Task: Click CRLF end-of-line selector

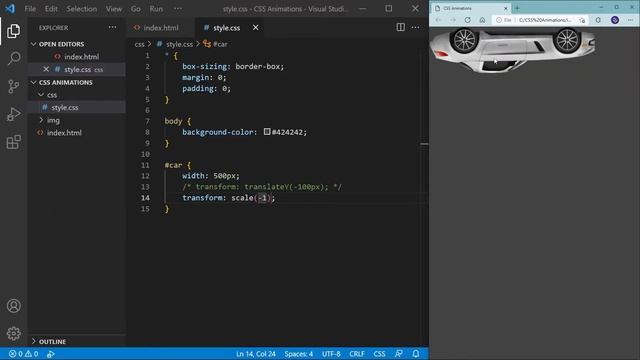Action: (x=357, y=354)
